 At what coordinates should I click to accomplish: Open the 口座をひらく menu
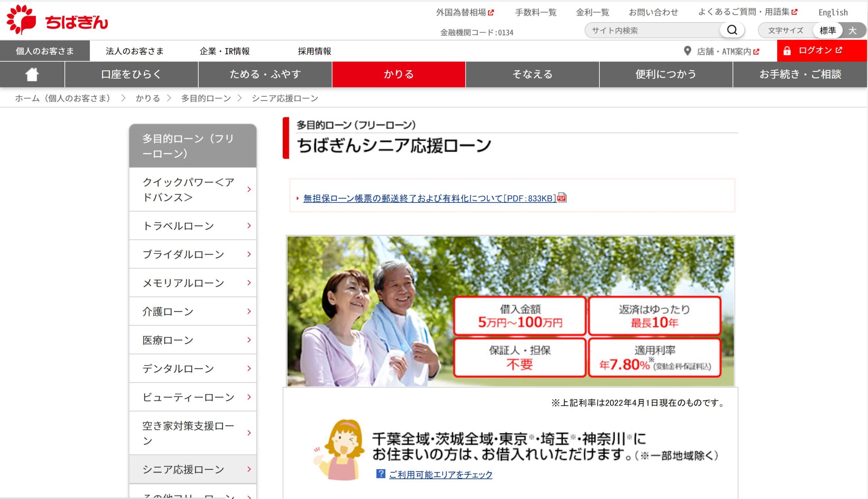[x=132, y=74]
